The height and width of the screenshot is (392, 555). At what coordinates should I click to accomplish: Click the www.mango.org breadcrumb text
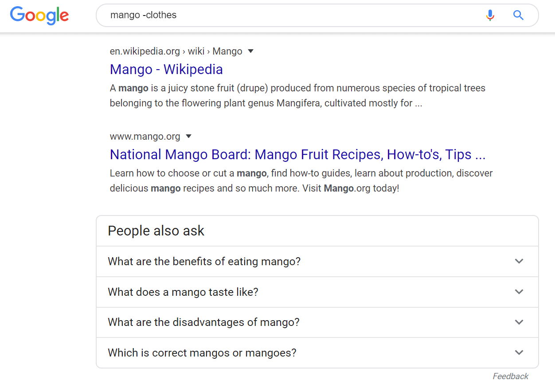tap(145, 136)
